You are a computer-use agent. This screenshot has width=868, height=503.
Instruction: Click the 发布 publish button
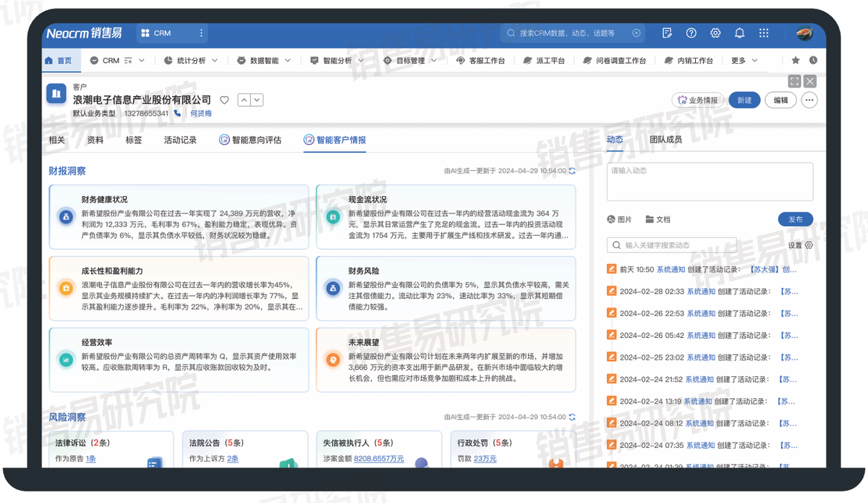[796, 219]
